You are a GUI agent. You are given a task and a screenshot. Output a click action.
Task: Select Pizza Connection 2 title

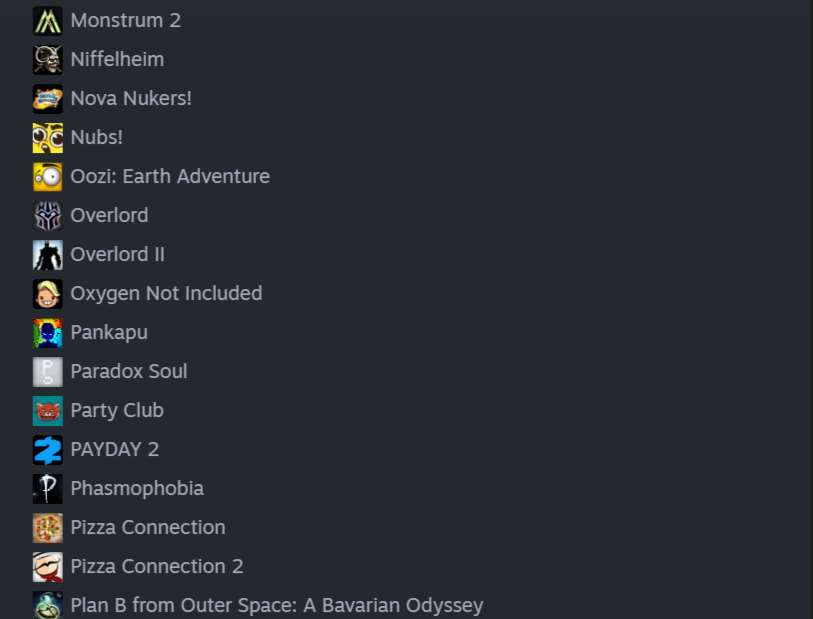[157, 567]
